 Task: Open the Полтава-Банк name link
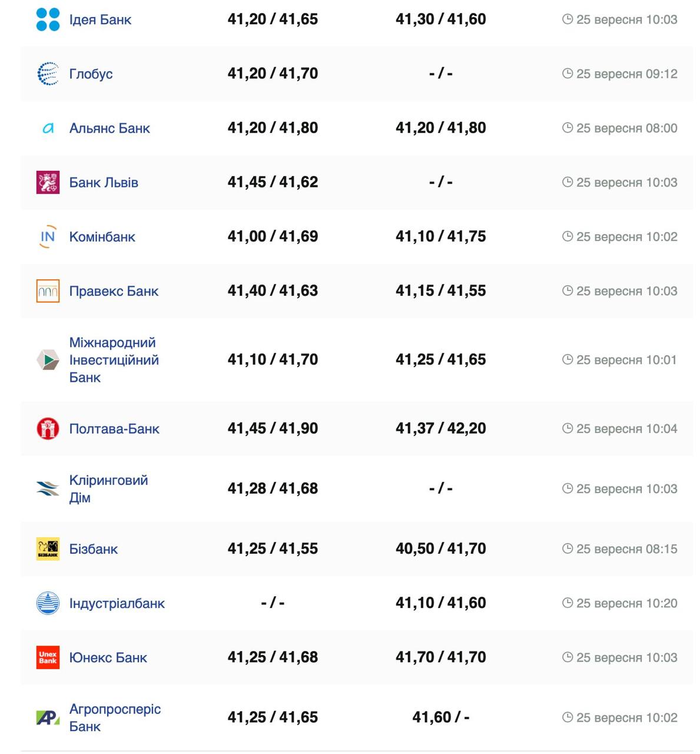coord(114,429)
